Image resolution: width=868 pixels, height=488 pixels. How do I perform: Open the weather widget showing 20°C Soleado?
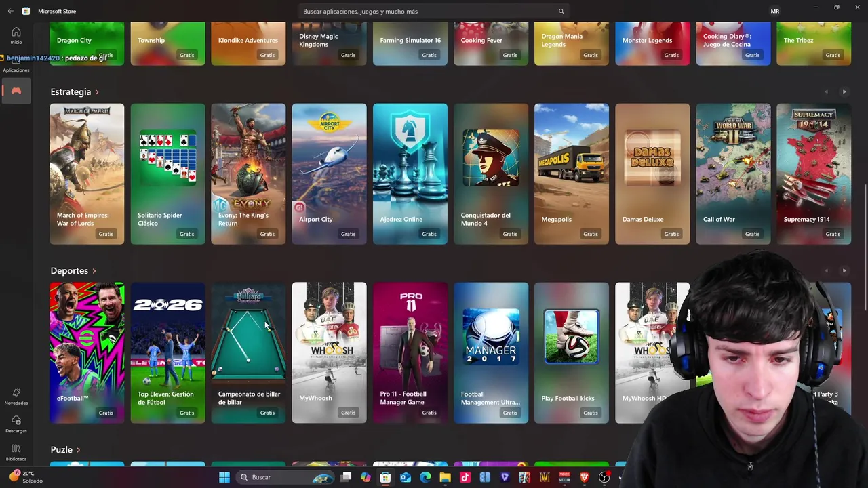pos(26,477)
